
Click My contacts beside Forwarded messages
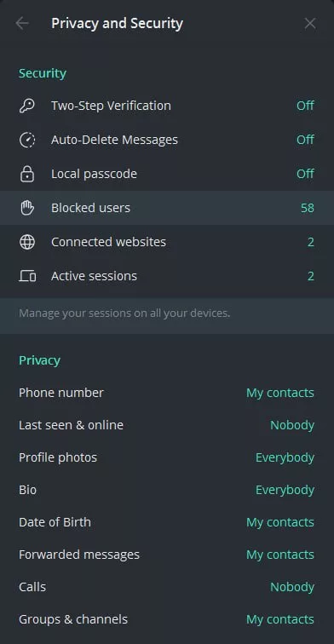pyautogui.click(x=280, y=555)
